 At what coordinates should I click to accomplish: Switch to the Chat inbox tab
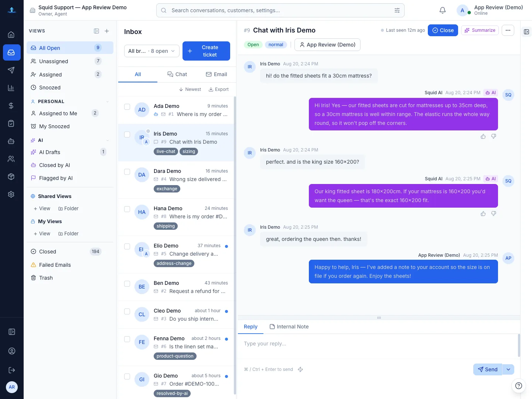point(177,74)
